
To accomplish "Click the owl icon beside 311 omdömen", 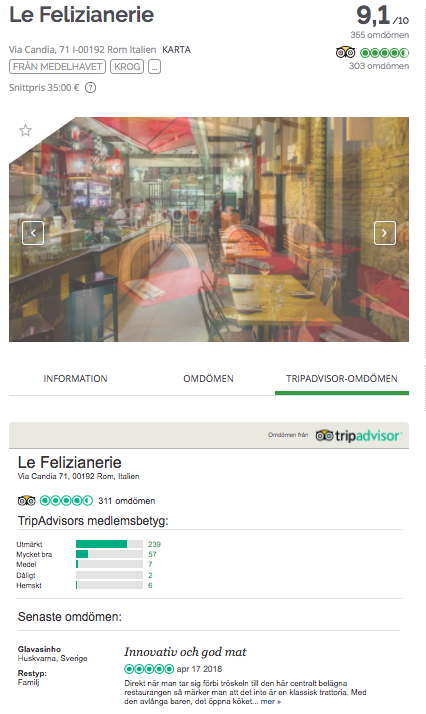I will pos(26,501).
